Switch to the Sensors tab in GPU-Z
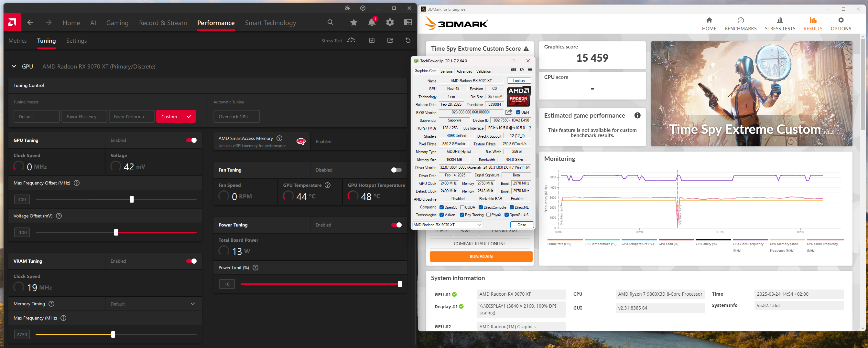Image resolution: width=868 pixels, height=348 pixels. pyautogui.click(x=446, y=71)
